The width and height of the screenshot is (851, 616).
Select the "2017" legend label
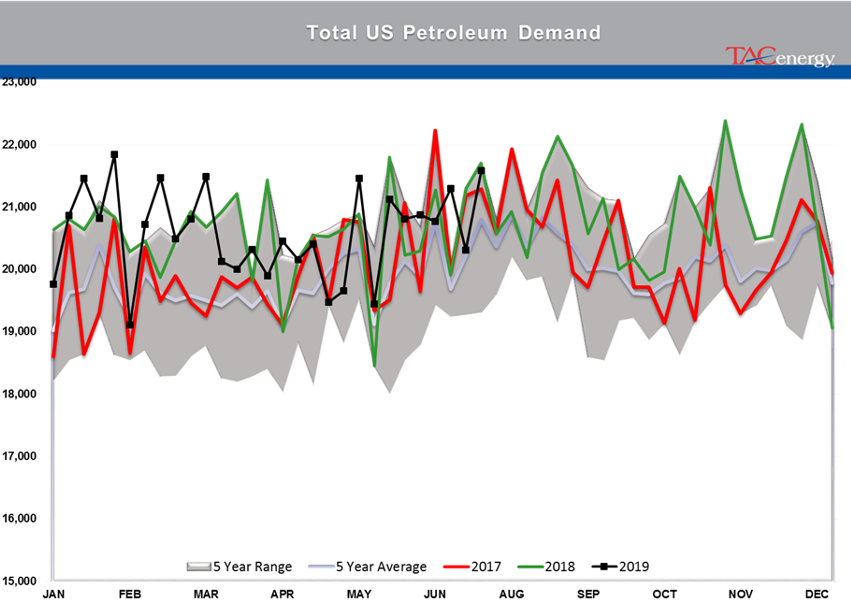[486, 567]
